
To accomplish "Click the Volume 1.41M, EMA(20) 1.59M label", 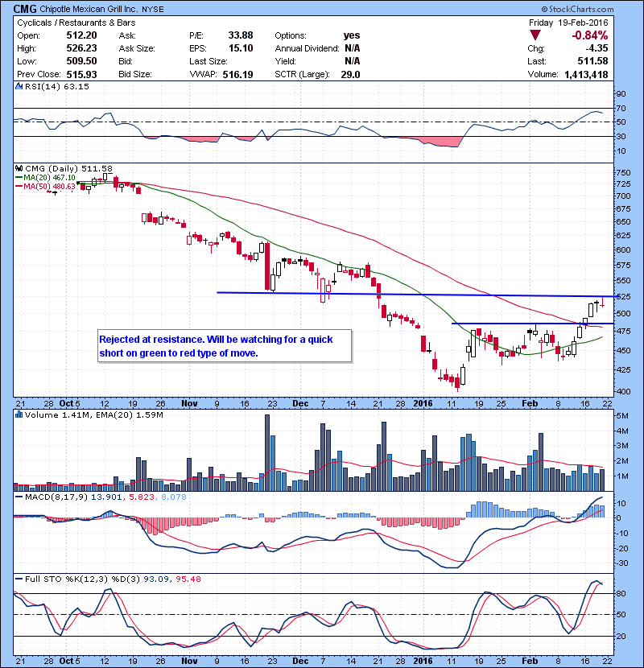I will pos(93,414).
